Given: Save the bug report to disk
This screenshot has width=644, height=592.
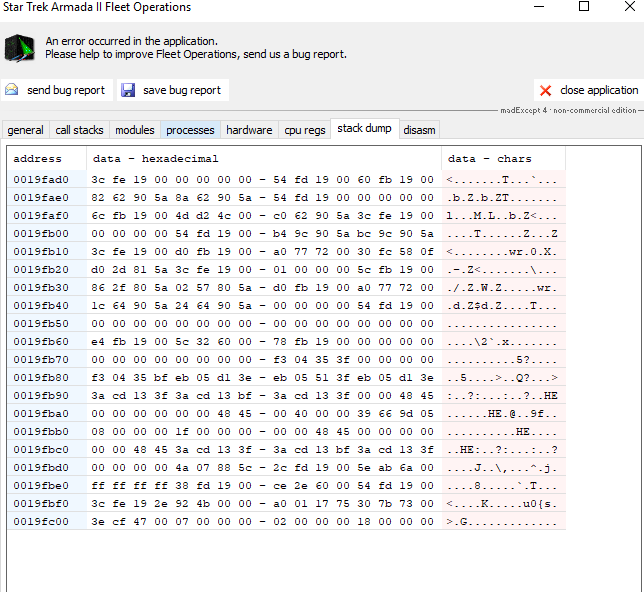Looking at the screenshot, I should pos(173,90).
